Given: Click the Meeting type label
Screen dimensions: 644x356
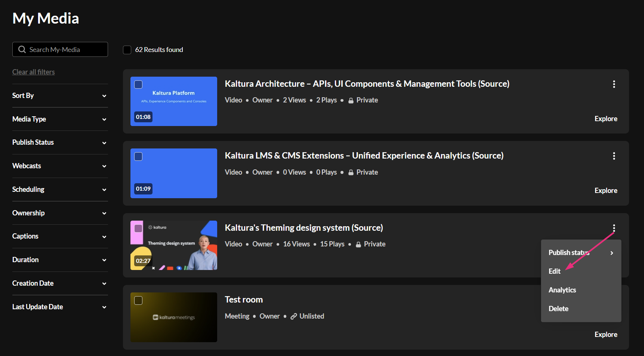Looking at the screenshot, I should [237, 316].
